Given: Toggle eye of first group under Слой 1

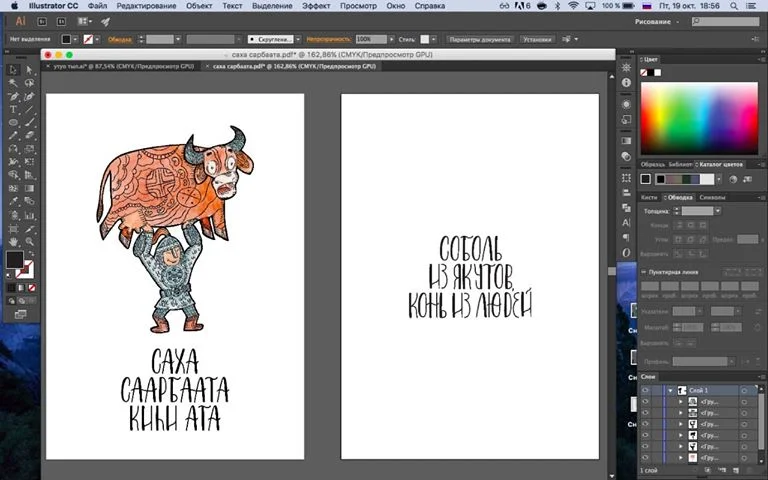Looking at the screenshot, I should pyautogui.click(x=646, y=402).
